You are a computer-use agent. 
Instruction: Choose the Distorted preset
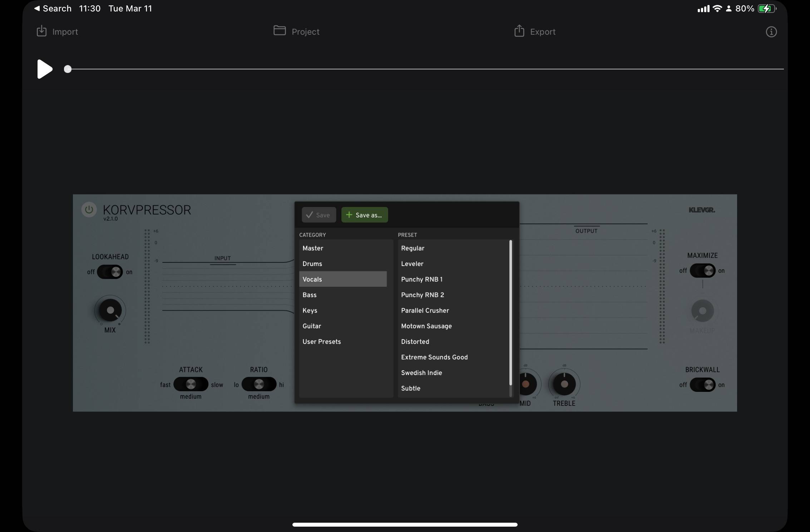coord(453,341)
